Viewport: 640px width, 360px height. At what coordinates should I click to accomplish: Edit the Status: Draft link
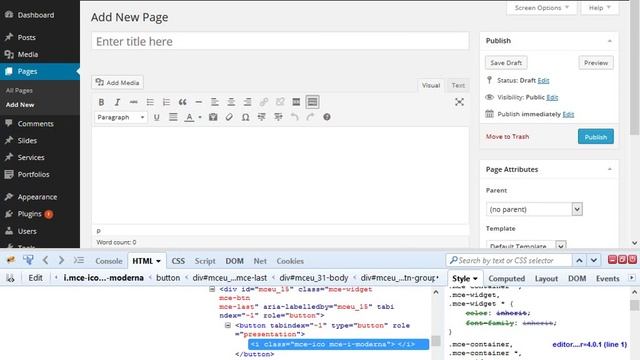543,80
